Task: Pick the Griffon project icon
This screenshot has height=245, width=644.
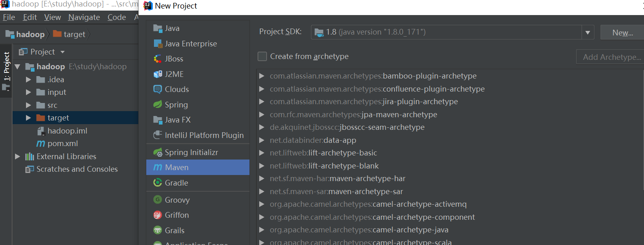Action: 158,215
